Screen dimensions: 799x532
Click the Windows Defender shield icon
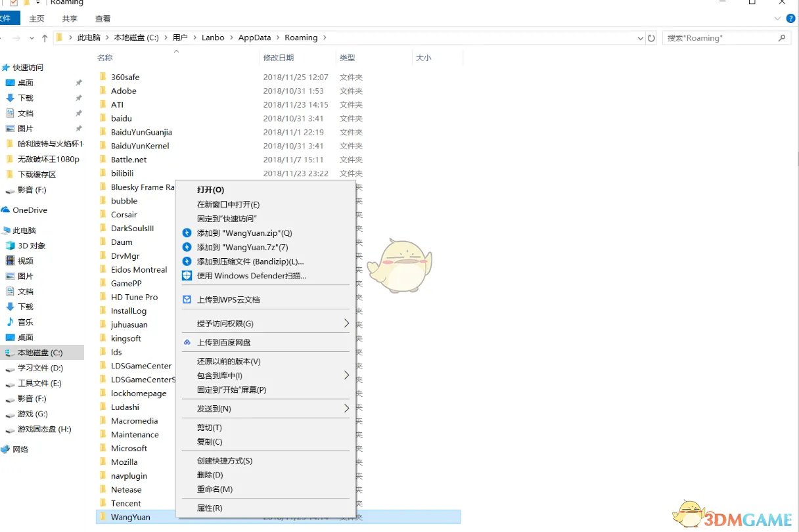[187, 276]
